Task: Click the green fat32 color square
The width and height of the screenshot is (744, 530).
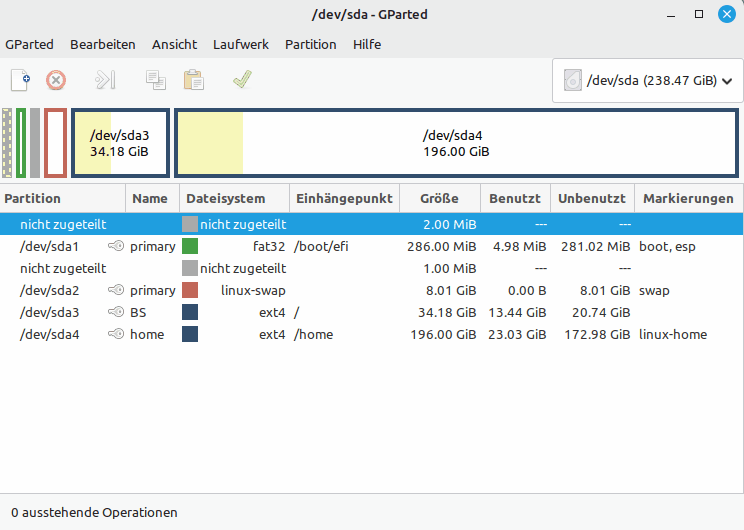Action: pos(190,247)
